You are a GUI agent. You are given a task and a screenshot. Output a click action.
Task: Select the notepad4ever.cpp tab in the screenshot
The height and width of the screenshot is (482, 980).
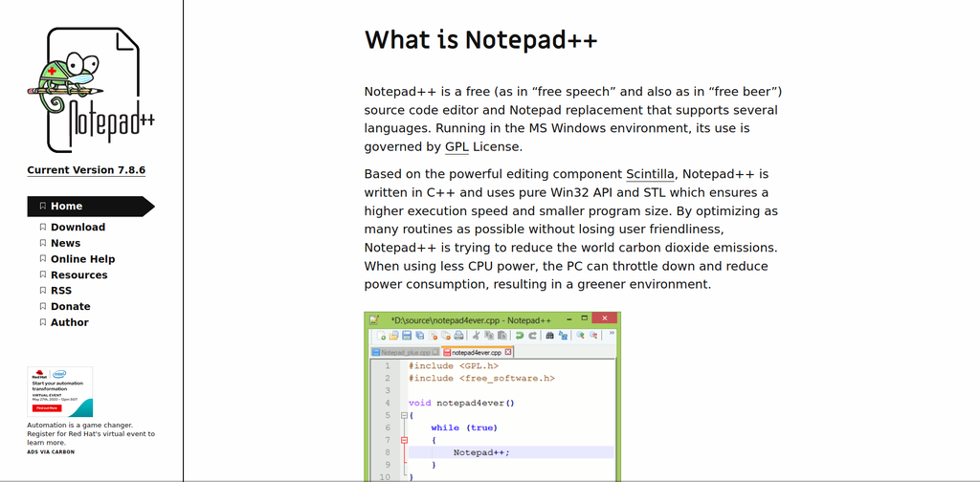[477, 352]
